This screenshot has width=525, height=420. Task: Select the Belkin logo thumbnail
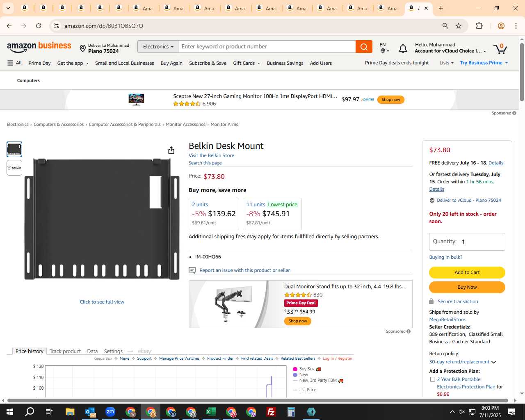pos(14,168)
